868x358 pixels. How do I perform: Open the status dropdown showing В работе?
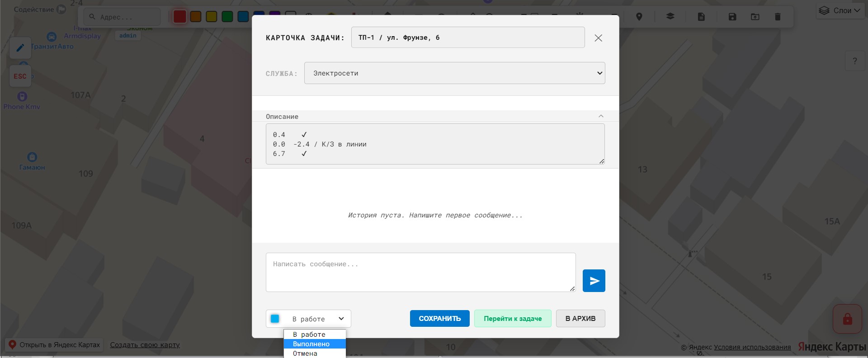[308, 319]
